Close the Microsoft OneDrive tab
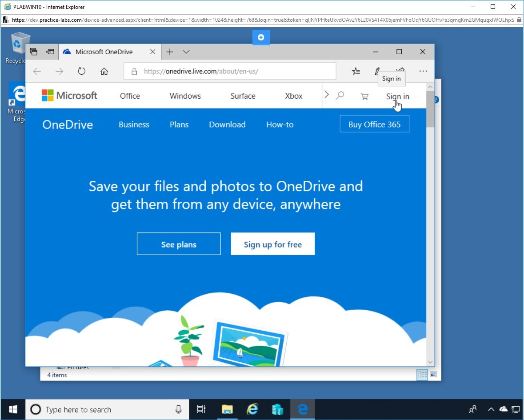The width and height of the screenshot is (524, 420). click(x=153, y=52)
